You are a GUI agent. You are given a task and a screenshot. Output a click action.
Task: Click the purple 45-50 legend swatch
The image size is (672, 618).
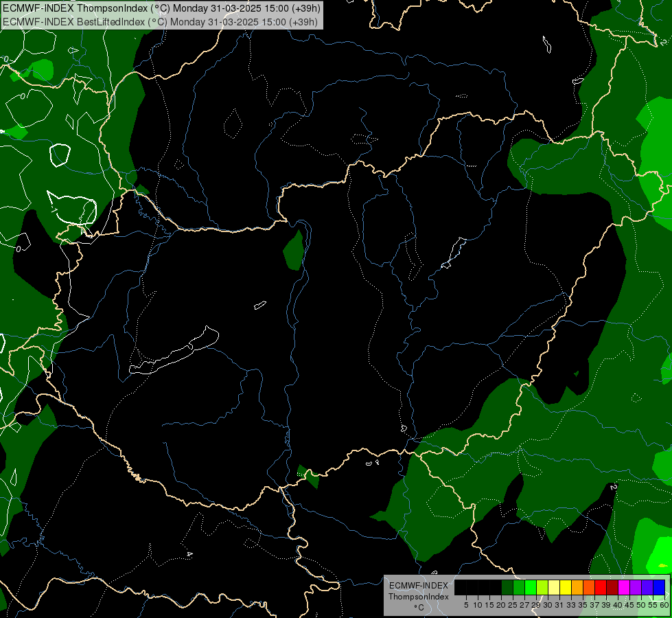(x=636, y=587)
